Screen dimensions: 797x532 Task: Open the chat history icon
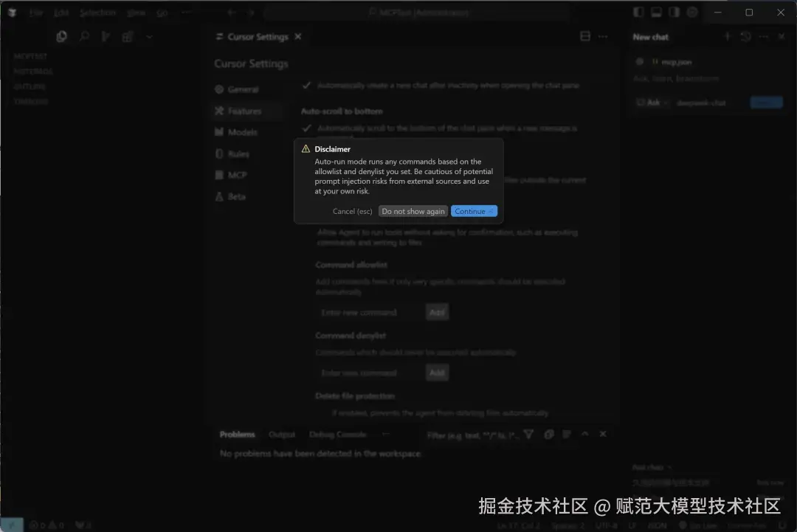coord(745,36)
